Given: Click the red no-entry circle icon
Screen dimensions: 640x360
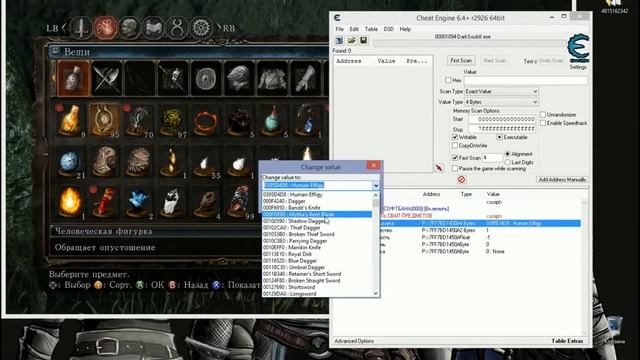Looking at the screenshot, I should (461, 180).
